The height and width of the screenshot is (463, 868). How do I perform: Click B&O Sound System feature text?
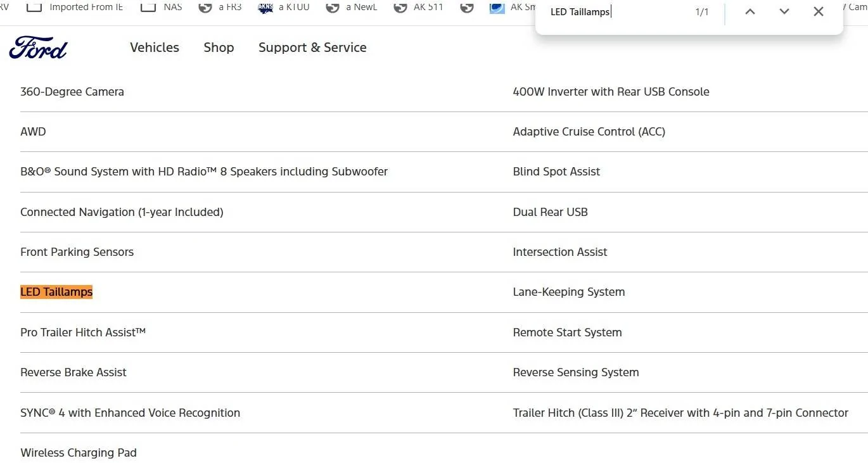pyautogui.click(x=204, y=172)
